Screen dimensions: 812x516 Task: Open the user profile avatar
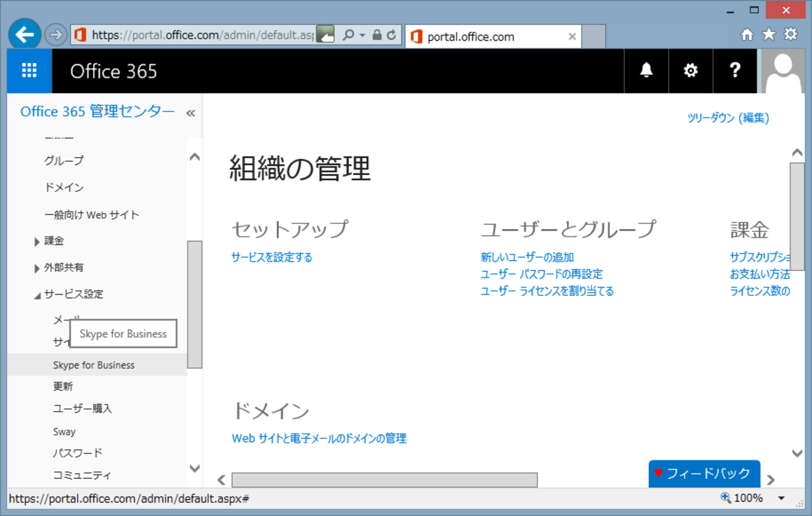(x=783, y=71)
